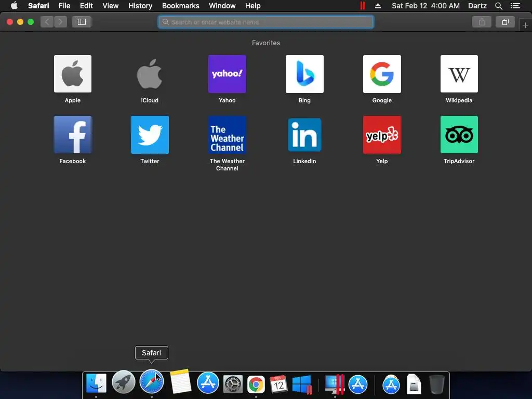Open the Trash in the Dock
Viewport: 532px width, 399px height.
coord(436,384)
